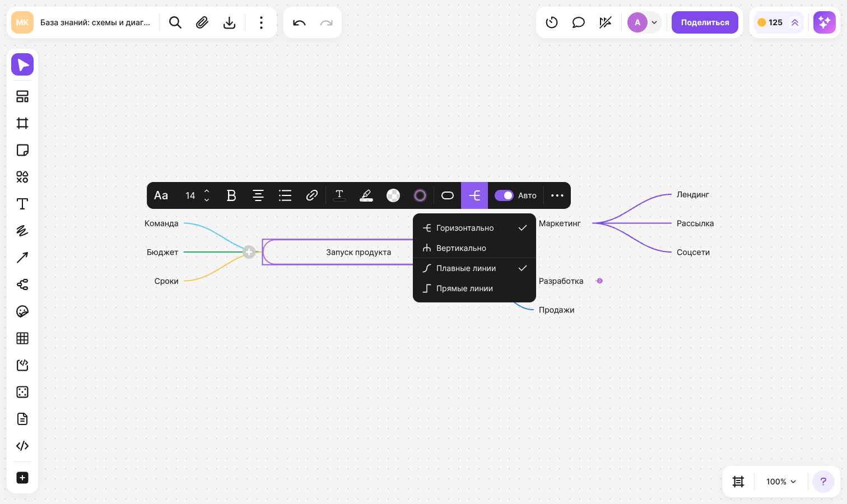Open the 125 credits upgrade button

point(779,22)
